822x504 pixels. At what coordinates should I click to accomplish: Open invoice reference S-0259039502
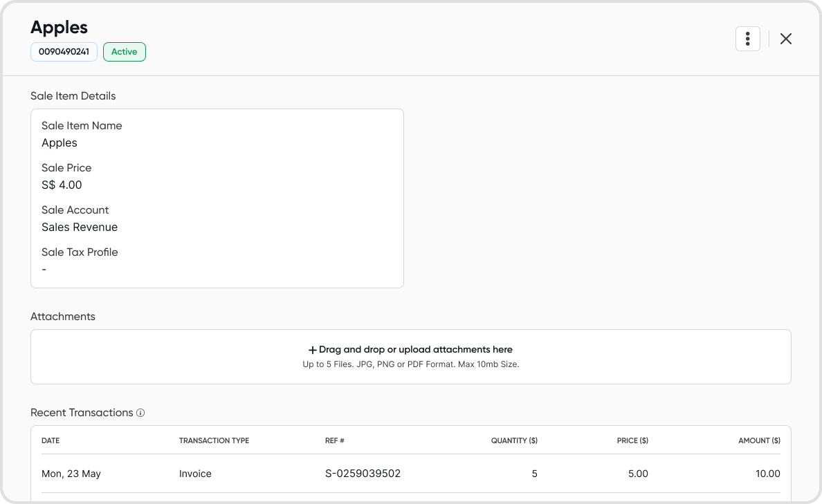(363, 474)
